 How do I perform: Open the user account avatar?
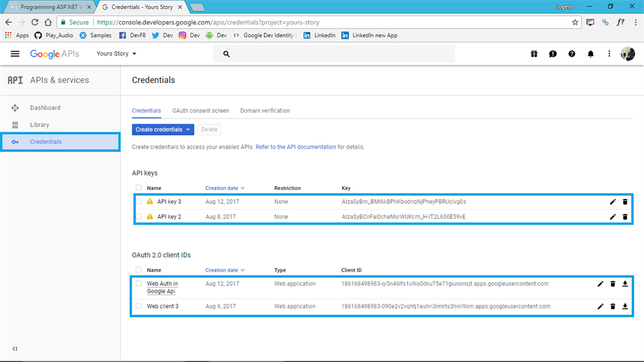click(628, 54)
